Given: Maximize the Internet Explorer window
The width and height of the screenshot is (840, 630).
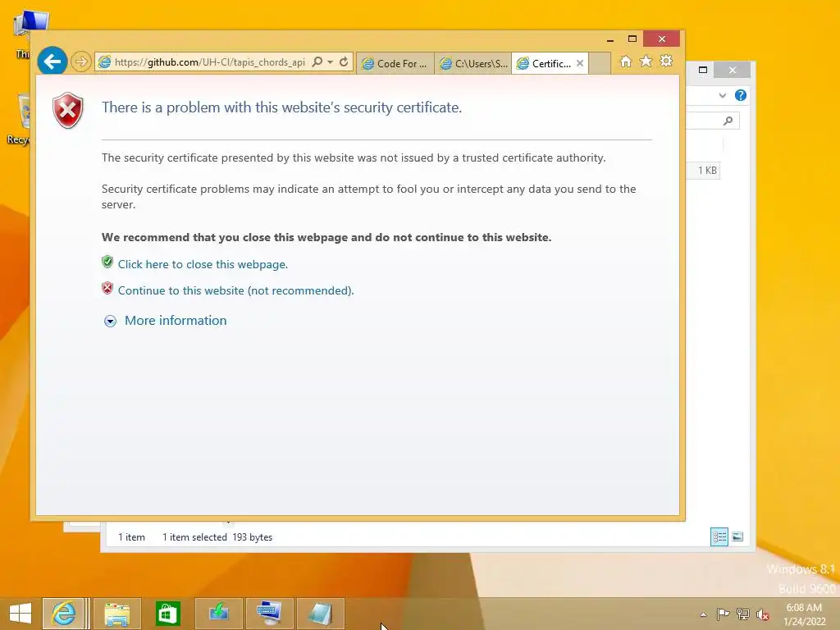Looking at the screenshot, I should [x=632, y=39].
